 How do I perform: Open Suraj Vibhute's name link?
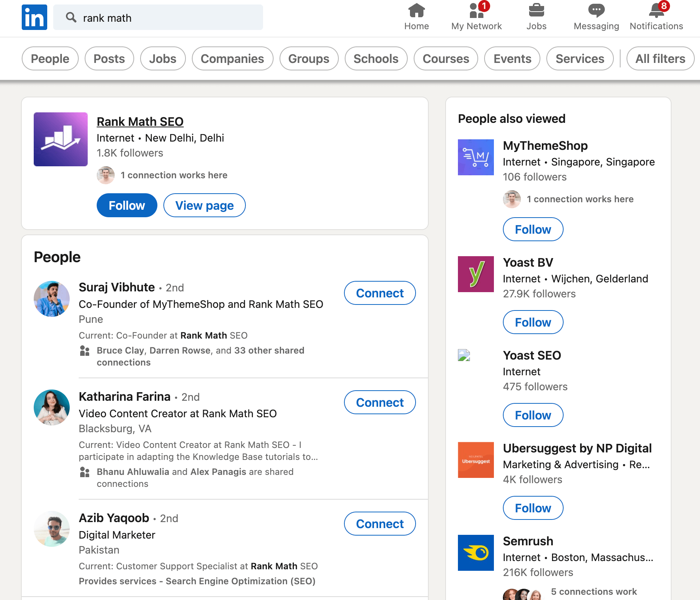[117, 287]
